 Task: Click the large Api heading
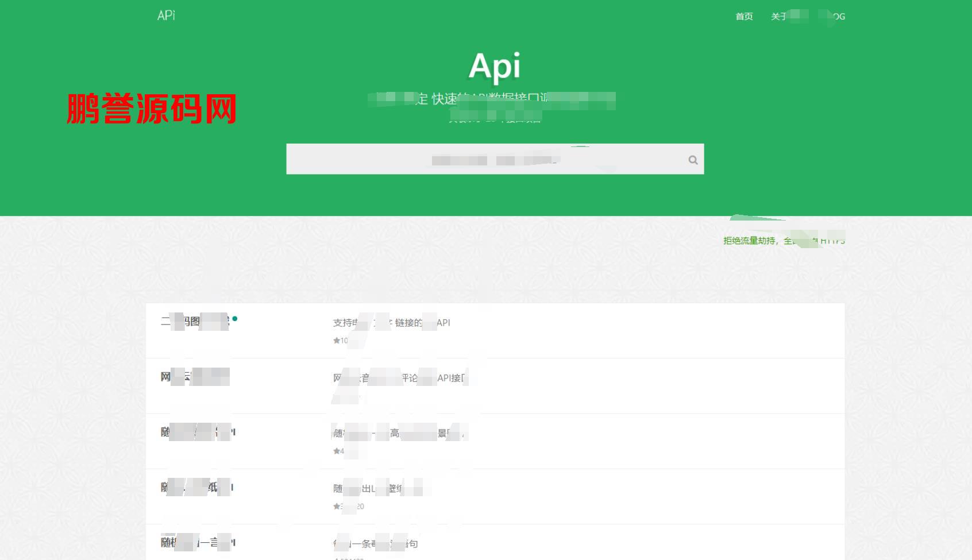pyautogui.click(x=495, y=67)
